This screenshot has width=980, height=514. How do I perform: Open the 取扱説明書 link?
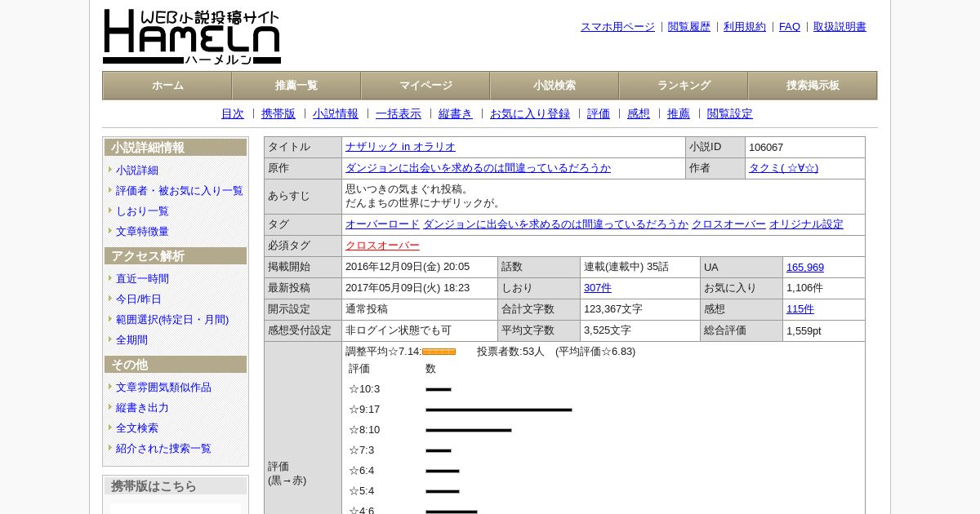(x=840, y=27)
